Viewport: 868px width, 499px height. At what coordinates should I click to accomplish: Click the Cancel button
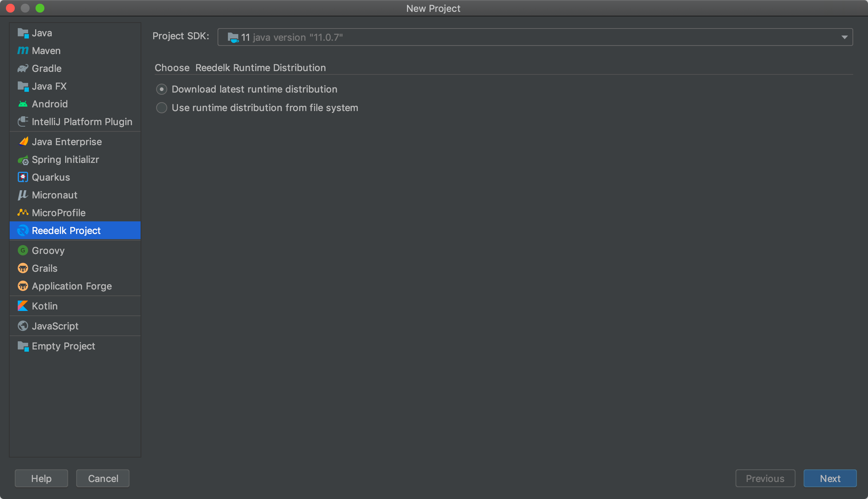point(103,478)
